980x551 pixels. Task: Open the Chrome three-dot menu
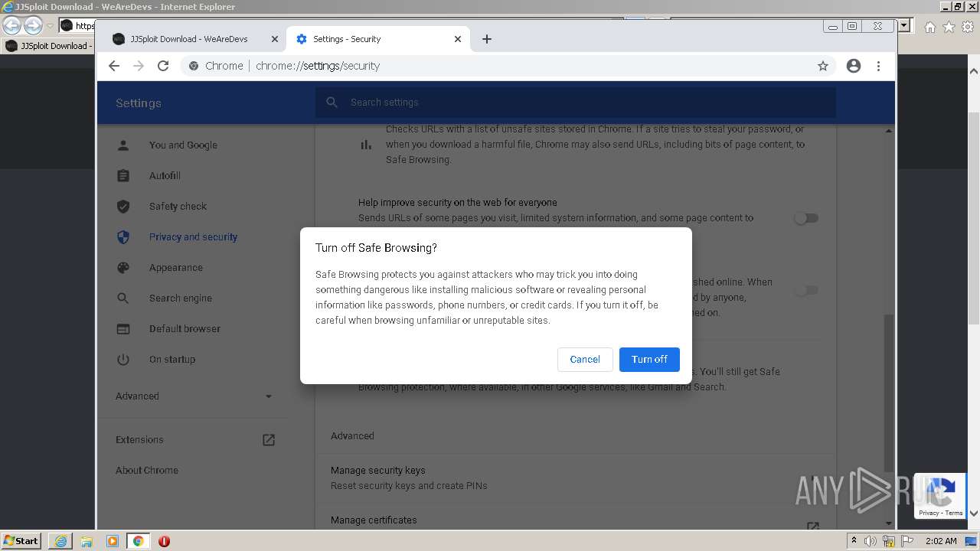point(878,66)
